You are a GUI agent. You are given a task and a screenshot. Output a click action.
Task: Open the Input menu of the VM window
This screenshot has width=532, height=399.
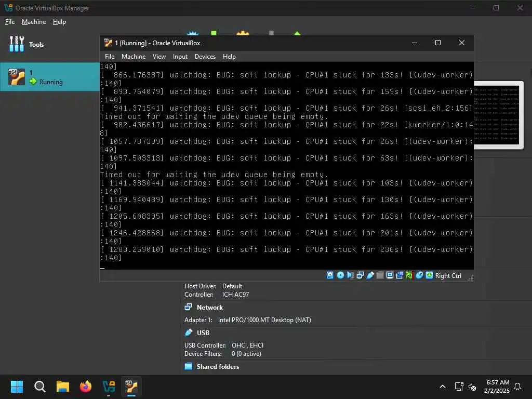click(x=180, y=57)
